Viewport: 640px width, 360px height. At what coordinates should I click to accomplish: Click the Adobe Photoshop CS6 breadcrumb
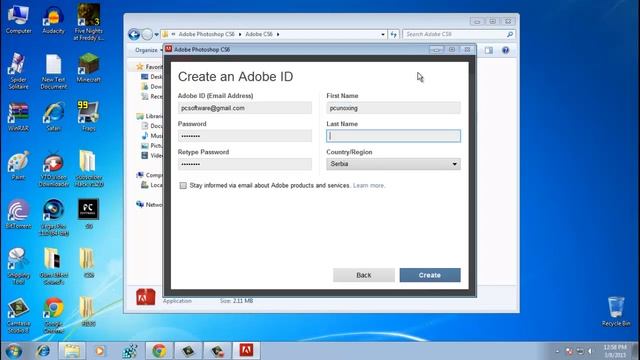click(x=207, y=34)
